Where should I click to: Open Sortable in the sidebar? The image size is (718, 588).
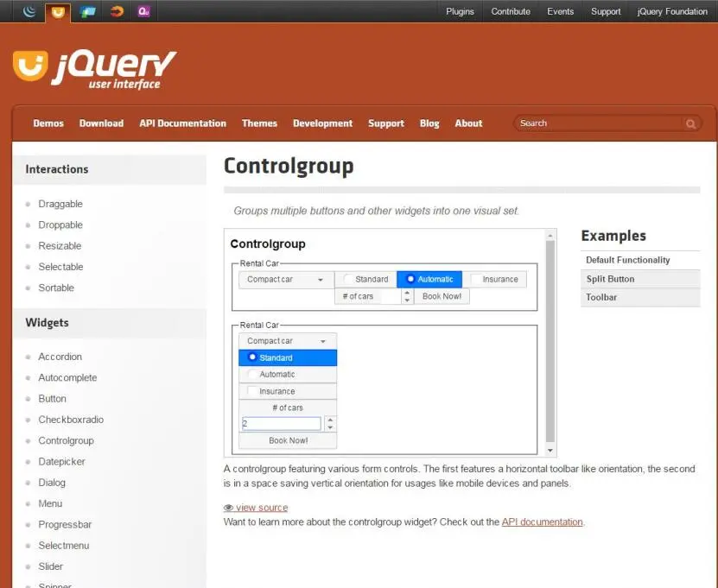(x=56, y=288)
